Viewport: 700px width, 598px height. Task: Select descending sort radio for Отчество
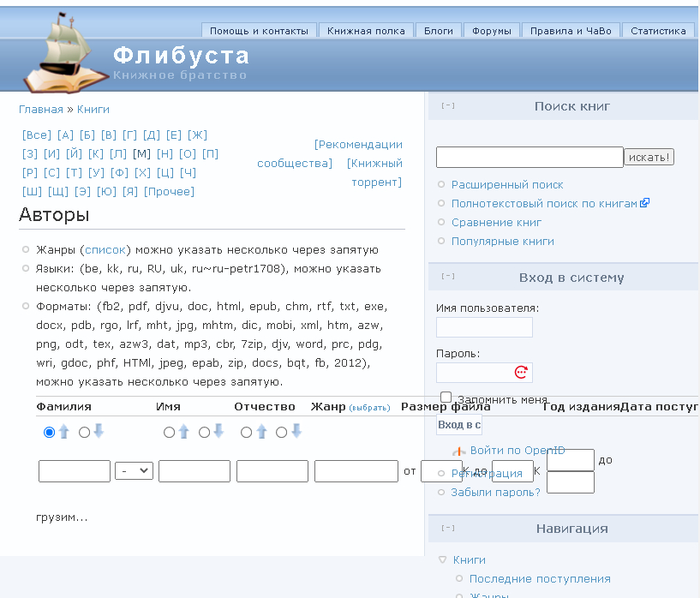pos(281,432)
